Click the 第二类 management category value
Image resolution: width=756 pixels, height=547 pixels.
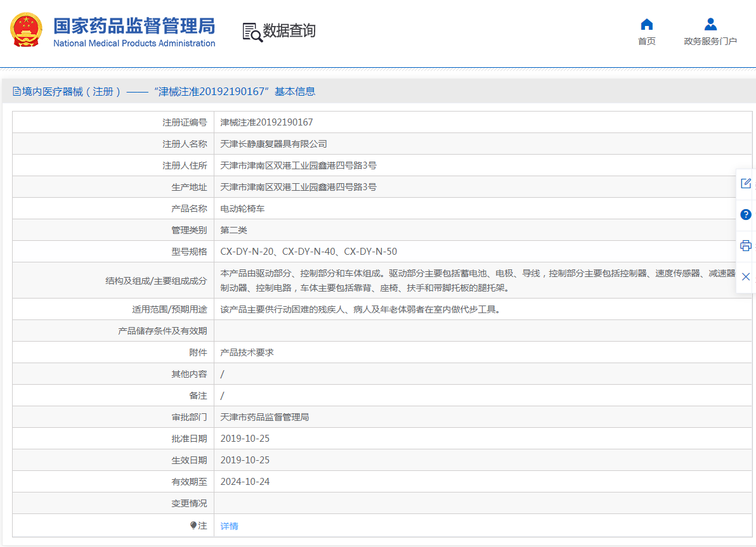tap(234, 230)
